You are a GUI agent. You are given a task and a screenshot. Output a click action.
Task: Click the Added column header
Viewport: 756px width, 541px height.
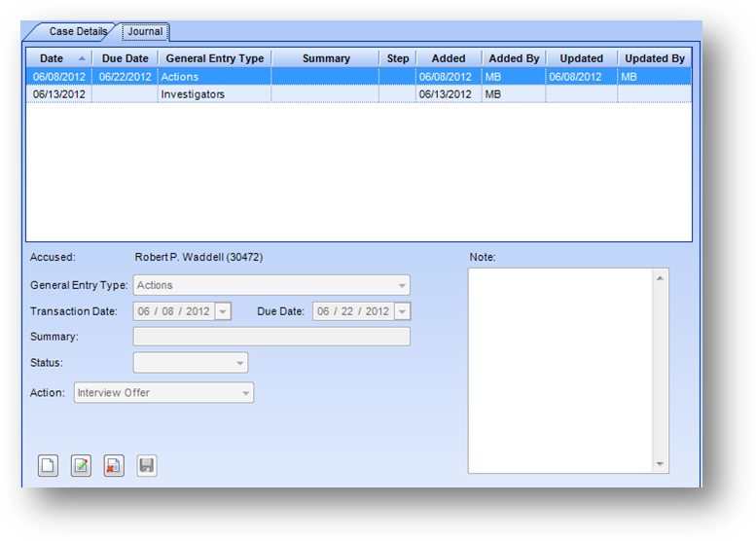tap(449, 58)
